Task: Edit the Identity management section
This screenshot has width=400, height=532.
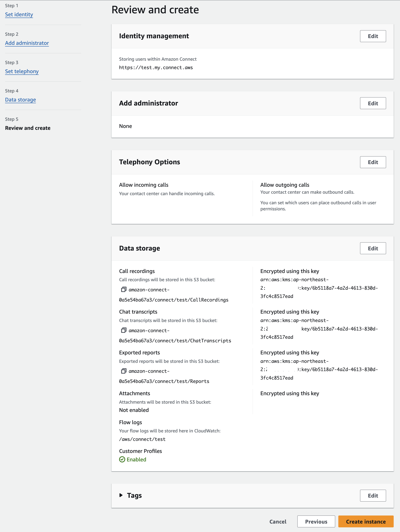Action: point(373,36)
